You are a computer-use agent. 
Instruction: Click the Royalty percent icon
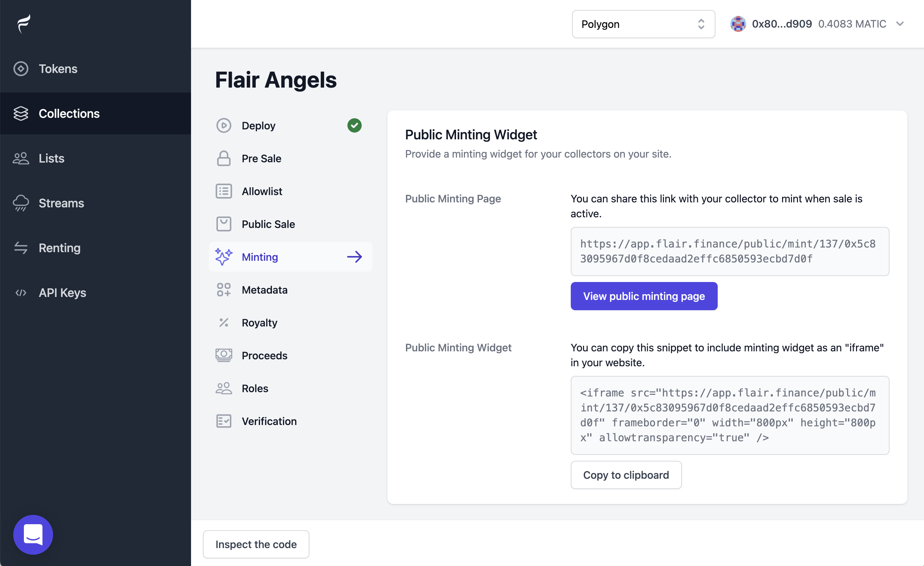click(224, 322)
